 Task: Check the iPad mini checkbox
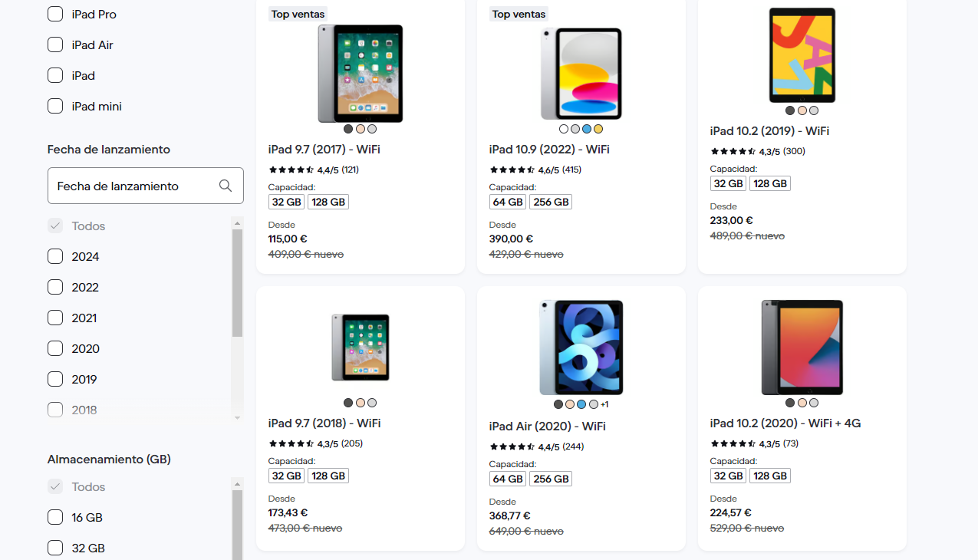pyautogui.click(x=54, y=106)
